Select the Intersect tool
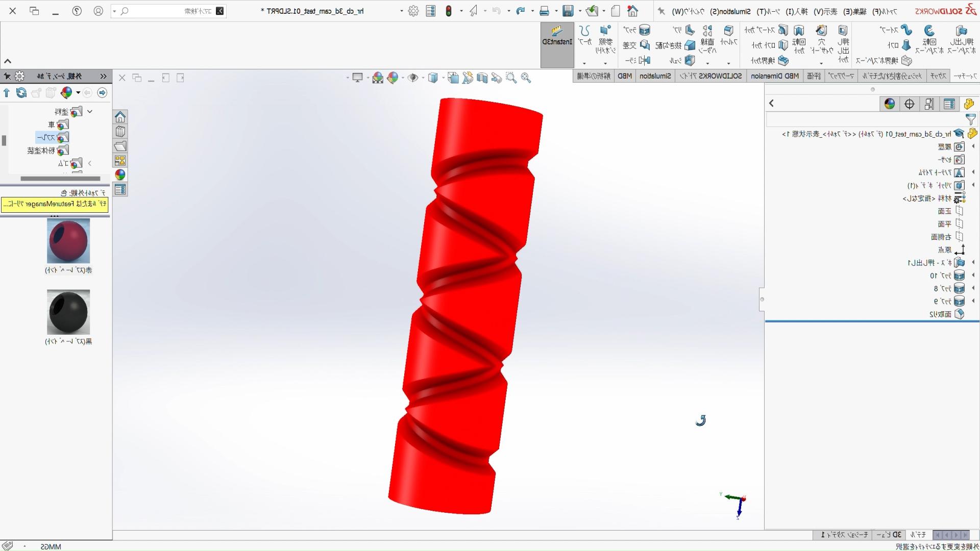Viewport: 980px width, 551px height. [x=636, y=45]
